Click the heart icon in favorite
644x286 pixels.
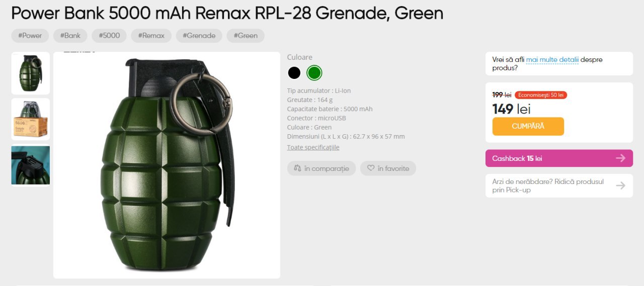[x=371, y=168]
